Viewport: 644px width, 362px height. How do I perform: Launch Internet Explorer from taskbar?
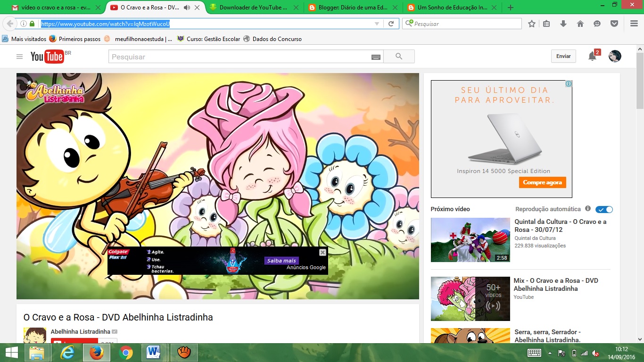coord(67,353)
